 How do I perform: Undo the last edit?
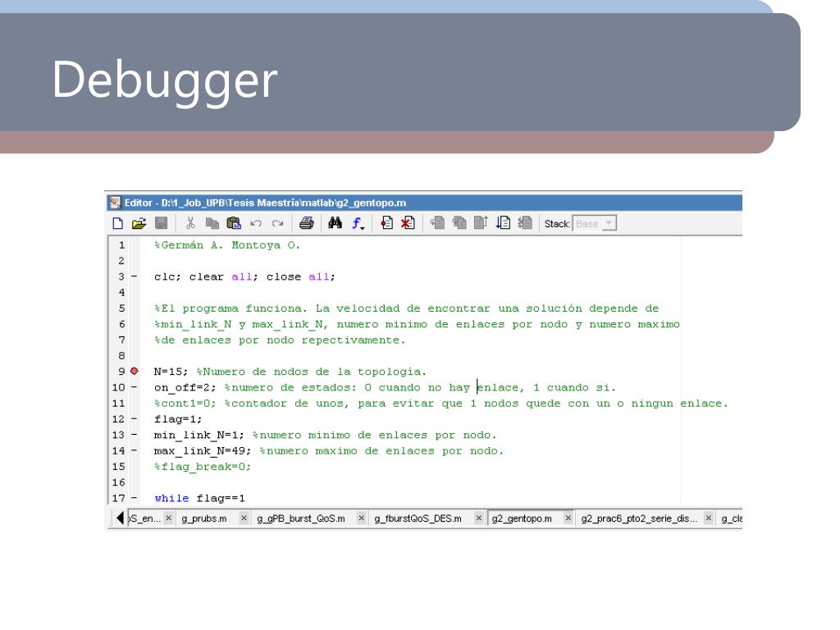coord(256,223)
